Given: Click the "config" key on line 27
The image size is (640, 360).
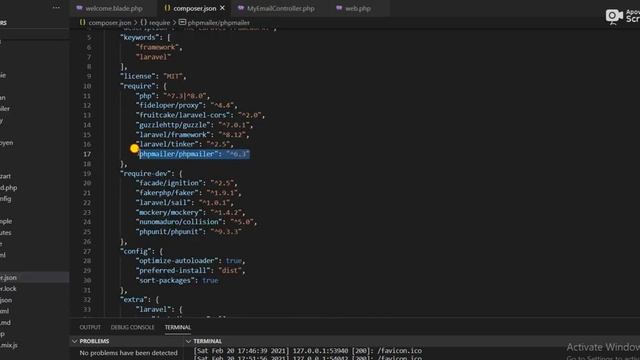Looking at the screenshot, I should (x=136, y=251).
